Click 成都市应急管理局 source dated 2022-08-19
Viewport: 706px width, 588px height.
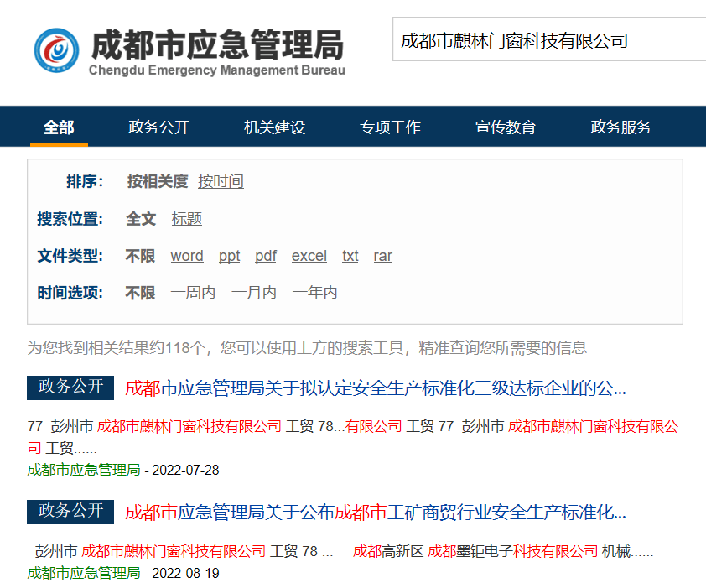84,573
